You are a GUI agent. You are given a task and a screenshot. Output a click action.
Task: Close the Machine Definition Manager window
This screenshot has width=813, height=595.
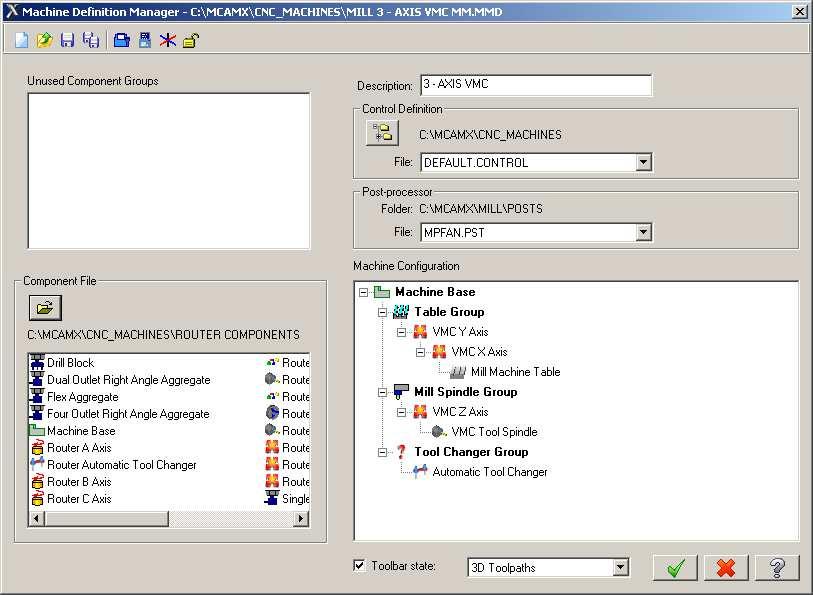coord(800,11)
